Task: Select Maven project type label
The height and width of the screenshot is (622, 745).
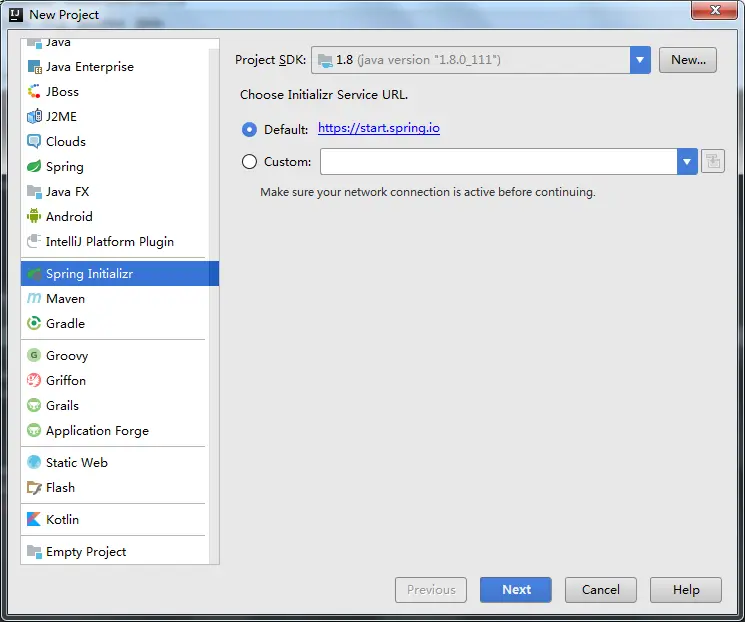Action: pyautogui.click(x=65, y=298)
